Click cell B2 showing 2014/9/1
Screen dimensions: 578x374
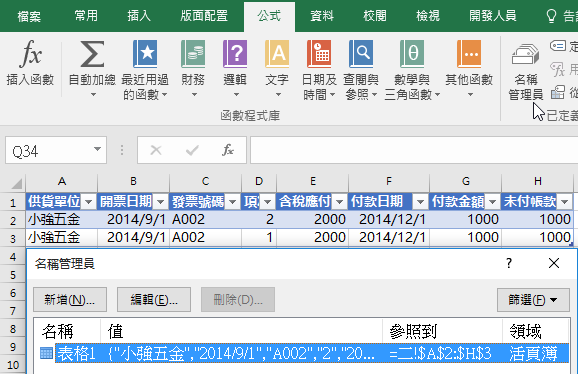(133, 220)
